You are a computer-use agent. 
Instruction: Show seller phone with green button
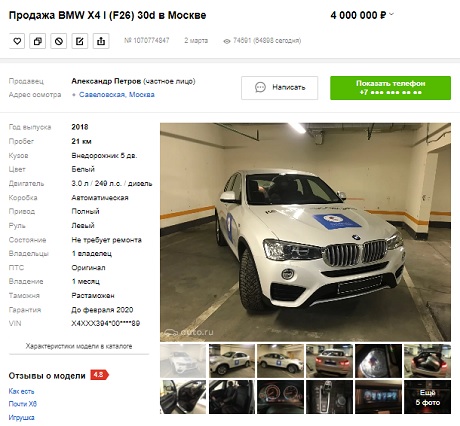(x=390, y=88)
